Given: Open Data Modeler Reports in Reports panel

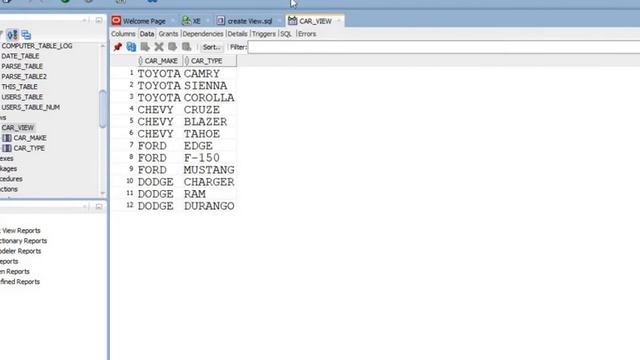Looking at the screenshot, I should [x=20, y=251].
